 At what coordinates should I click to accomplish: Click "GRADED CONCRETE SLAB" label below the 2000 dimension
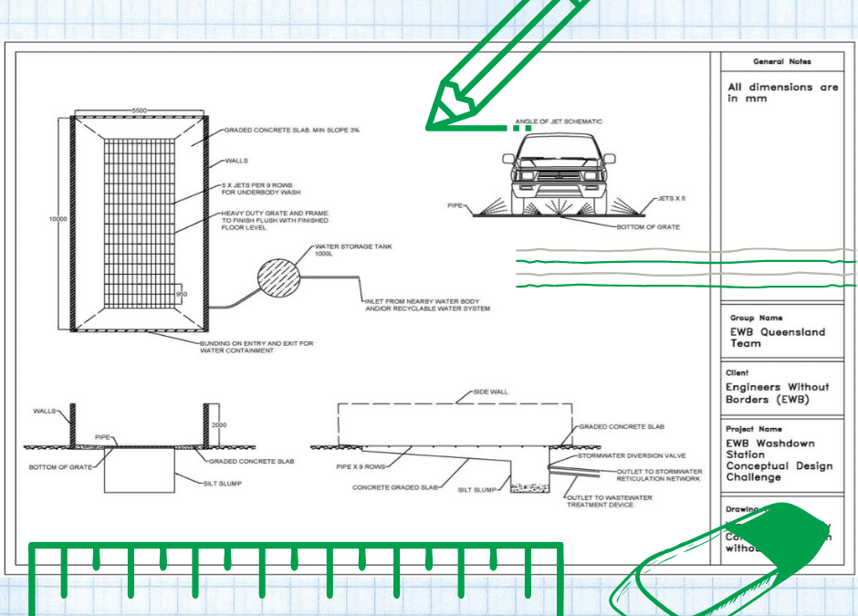(252, 461)
